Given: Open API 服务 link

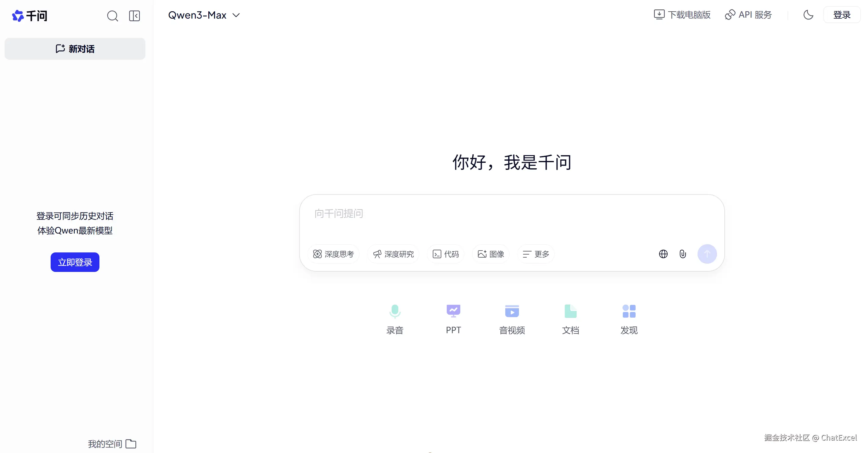Looking at the screenshot, I should click(x=748, y=15).
